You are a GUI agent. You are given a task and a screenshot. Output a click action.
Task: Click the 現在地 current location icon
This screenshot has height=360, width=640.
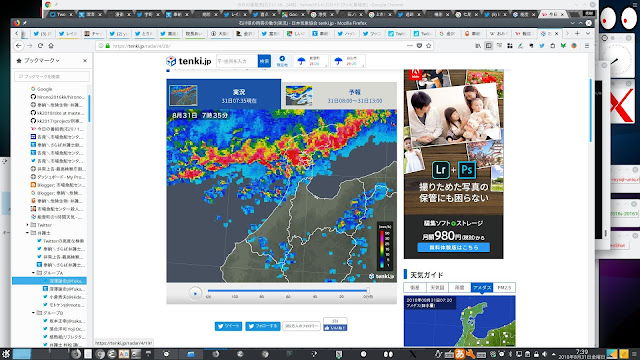(x=282, y=61)
